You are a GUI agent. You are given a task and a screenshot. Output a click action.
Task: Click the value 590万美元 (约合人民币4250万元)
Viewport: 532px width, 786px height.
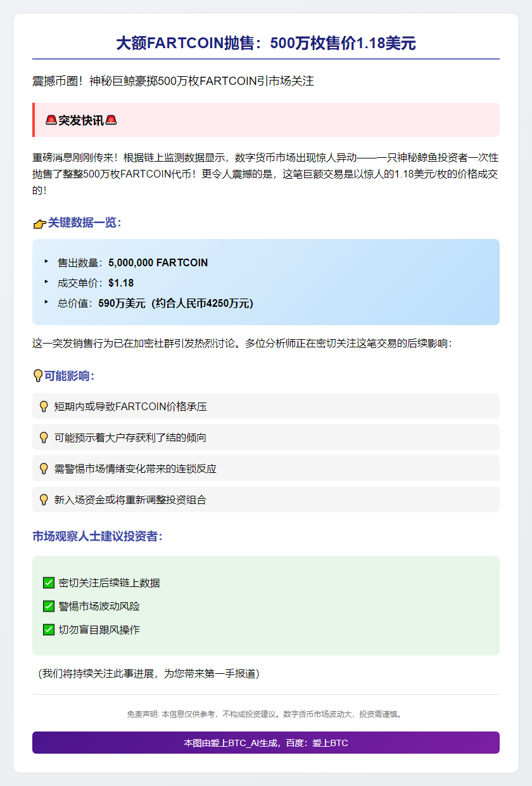pos(175,303)
